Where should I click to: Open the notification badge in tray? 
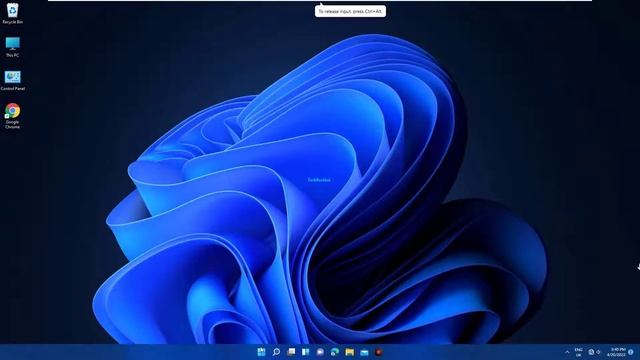(631, 352)
